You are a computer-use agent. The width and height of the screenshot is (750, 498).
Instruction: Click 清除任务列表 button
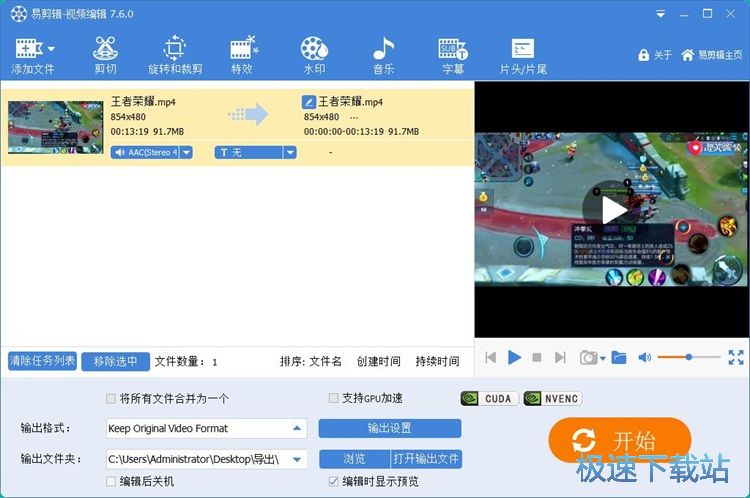click(x=42, y=361)
